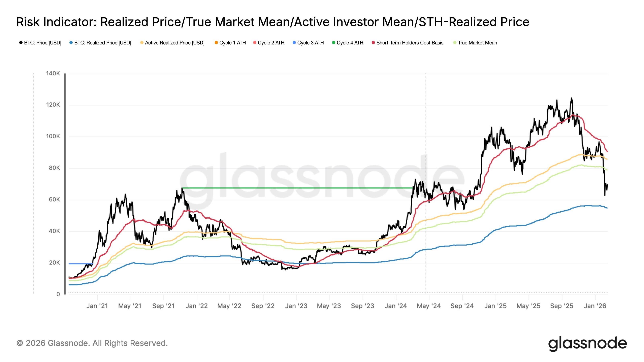Select the Jan '24 x-axis label
Screen dimensions: 644x362
pos(396,306)
